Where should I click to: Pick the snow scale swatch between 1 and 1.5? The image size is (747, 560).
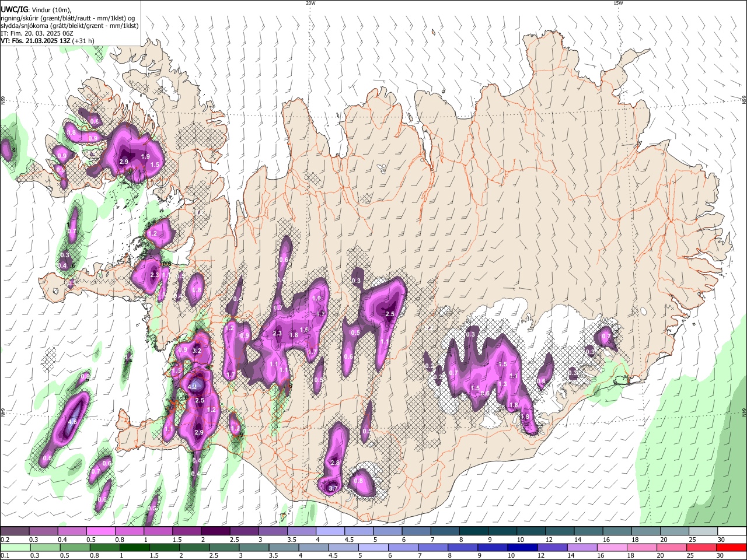(x=158, y=531)
